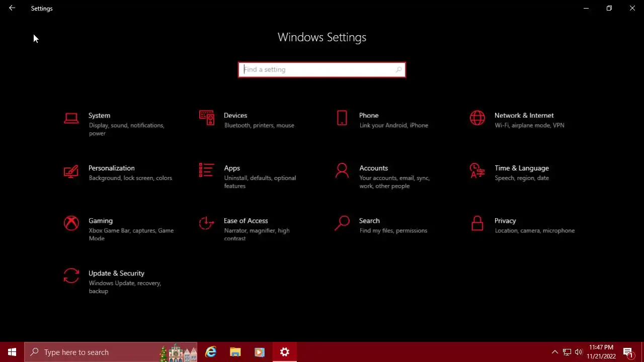The height and width of the screenshot is (362, 644).
Task: Click 'Wi-Fi, airplane mode, VPN' text
Action: [529, 125]
